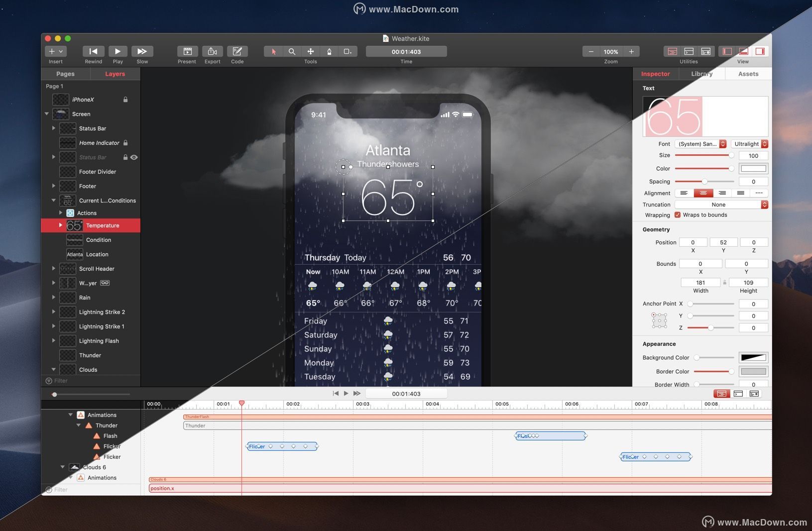The width and height of the screenshot is (812, 531).
Task: Toggle visibility eye of dimmed Status Bar
Action: click(134, 157)
